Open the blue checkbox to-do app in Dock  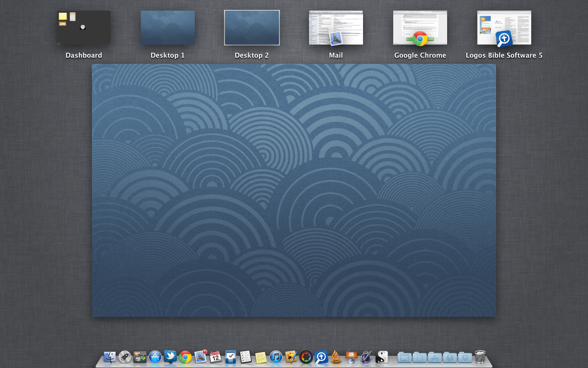(x=231, y=357)
